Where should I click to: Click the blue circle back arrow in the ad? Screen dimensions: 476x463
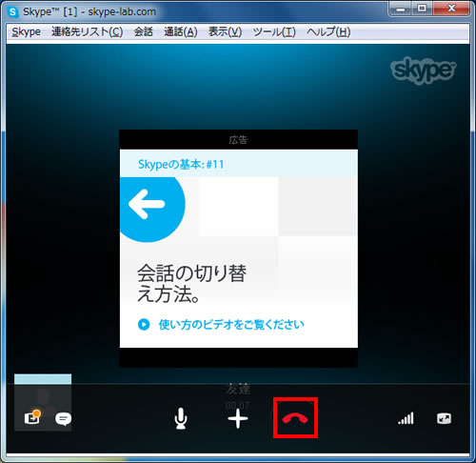pos(152,210)
